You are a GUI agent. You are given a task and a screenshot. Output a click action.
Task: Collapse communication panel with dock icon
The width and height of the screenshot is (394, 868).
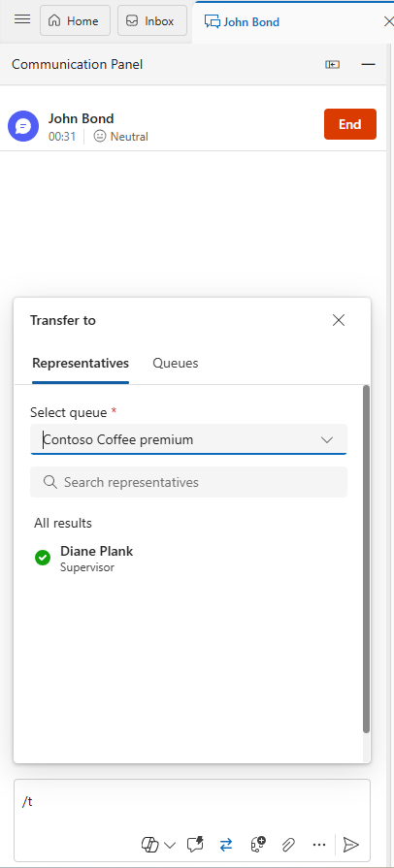coord(332,65)
